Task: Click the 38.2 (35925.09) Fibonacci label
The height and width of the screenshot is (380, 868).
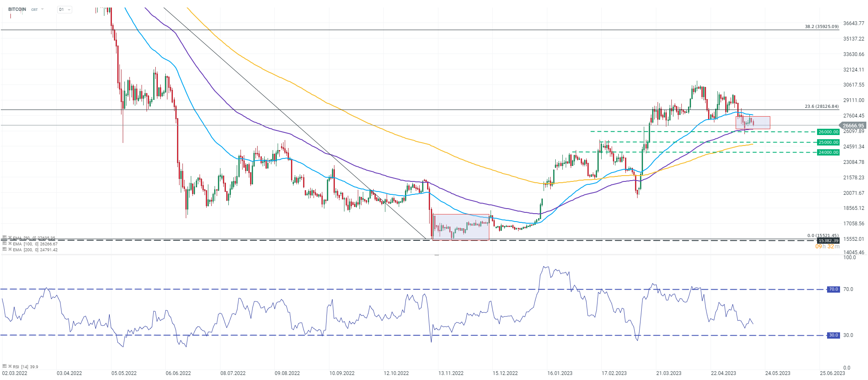Action: (822, 26)
